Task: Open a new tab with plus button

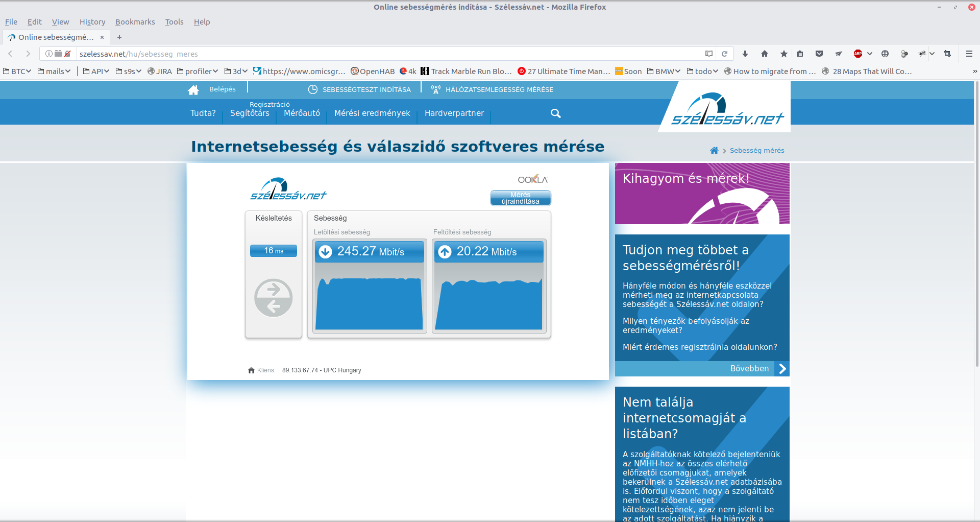Action: (x=119, y=37)
